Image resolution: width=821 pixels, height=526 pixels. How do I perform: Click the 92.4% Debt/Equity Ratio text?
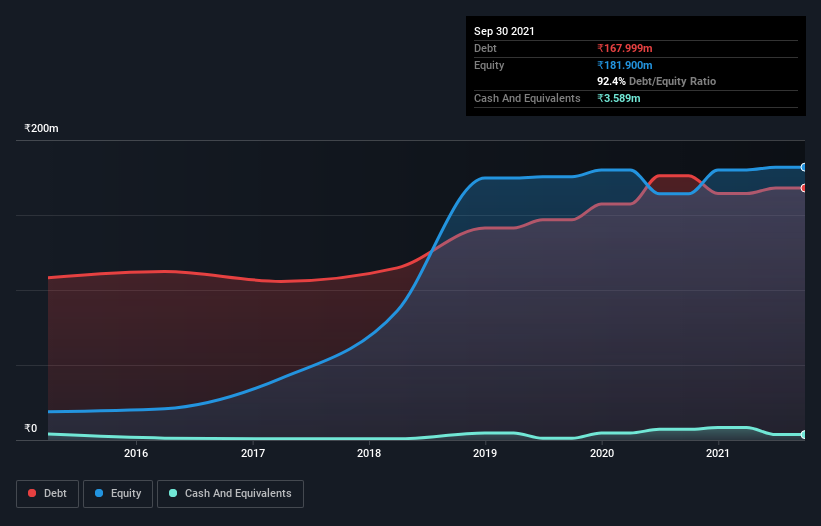click(x=657, y=81)
